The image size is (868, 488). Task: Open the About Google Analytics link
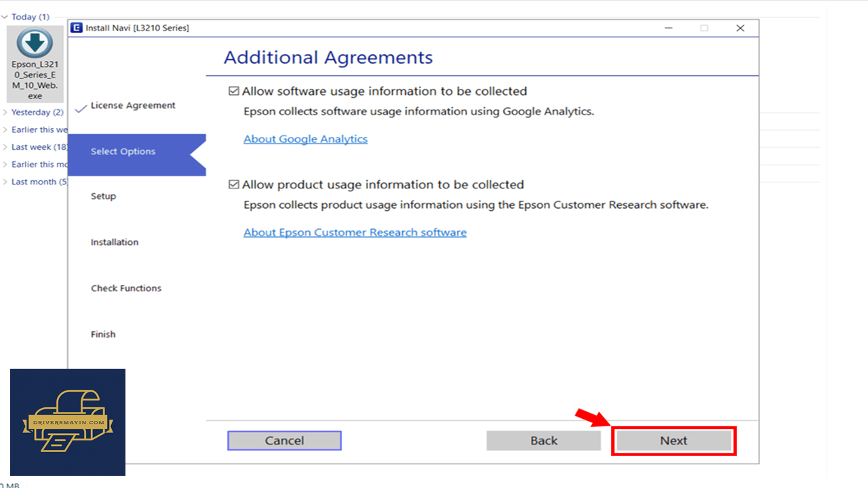305,139
